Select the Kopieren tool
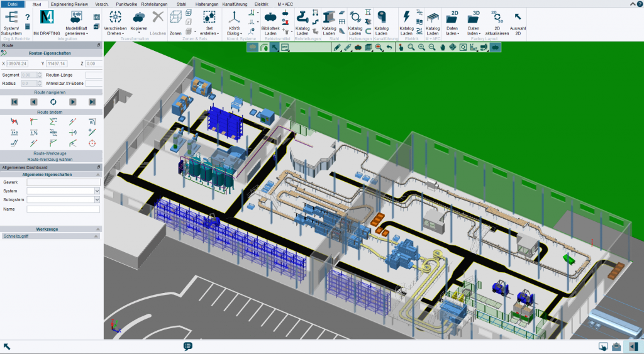Screen dimensions: 644x354 tap(139, 23)
